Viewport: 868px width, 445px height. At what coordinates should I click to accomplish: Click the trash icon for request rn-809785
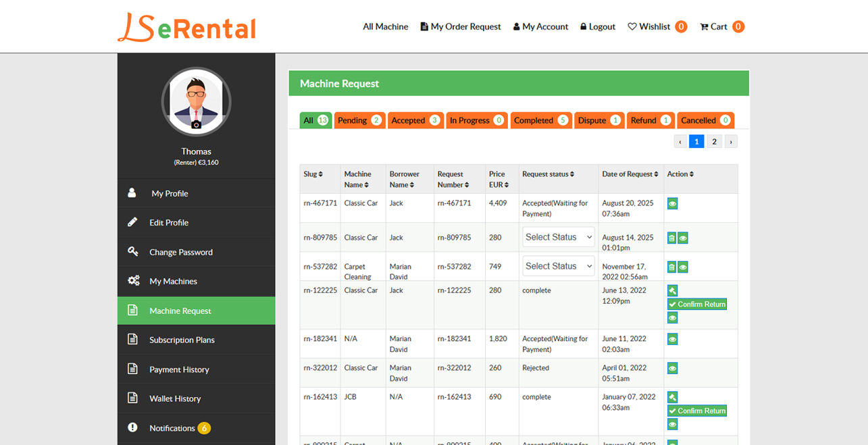tap(671, 238)
